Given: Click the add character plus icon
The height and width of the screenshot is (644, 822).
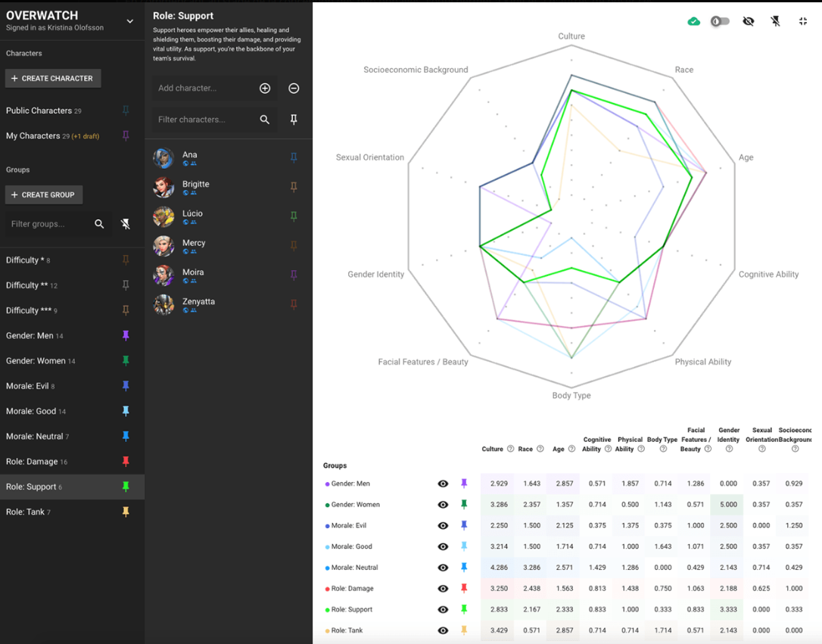Looking at the screenshot, I should click(265, 89).
